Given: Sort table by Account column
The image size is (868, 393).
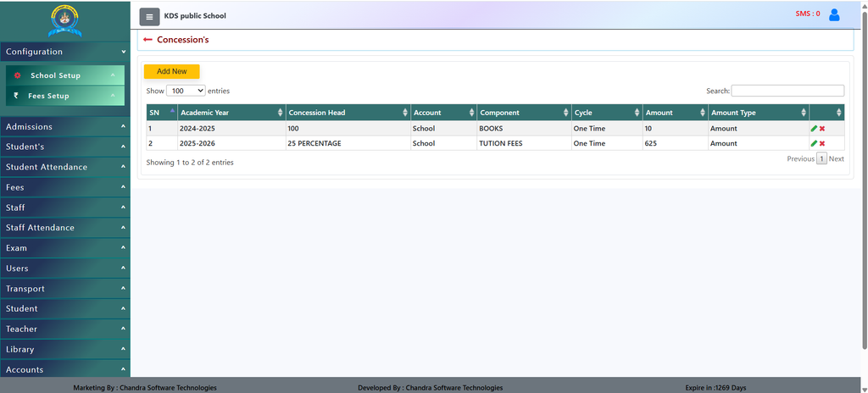Looking at the screenshot, I should coord(443,113).
